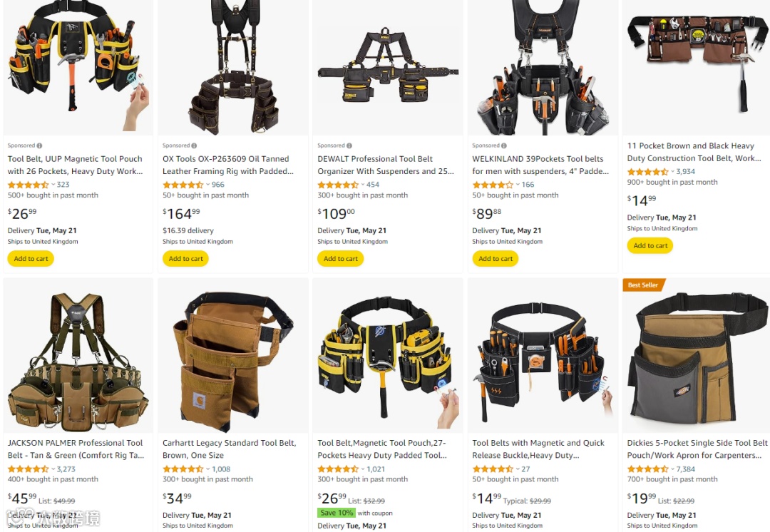Add DEWALT Professional Tool Belt to cart

click(x=340, y=258)
